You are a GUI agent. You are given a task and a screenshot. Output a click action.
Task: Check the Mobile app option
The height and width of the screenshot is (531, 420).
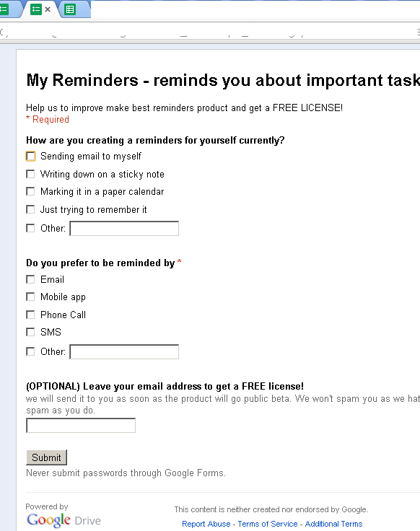pyautogui.click(x=30, y=297)
